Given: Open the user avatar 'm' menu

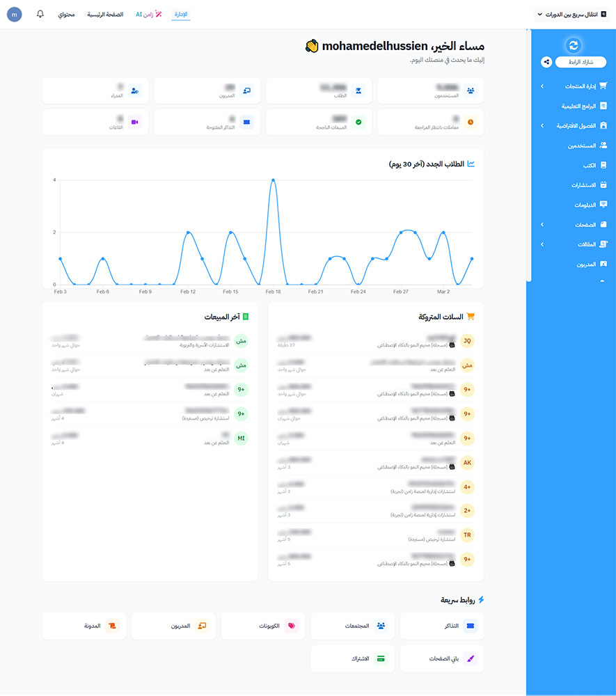Looking at the screenshot, I should pos(15,15).
